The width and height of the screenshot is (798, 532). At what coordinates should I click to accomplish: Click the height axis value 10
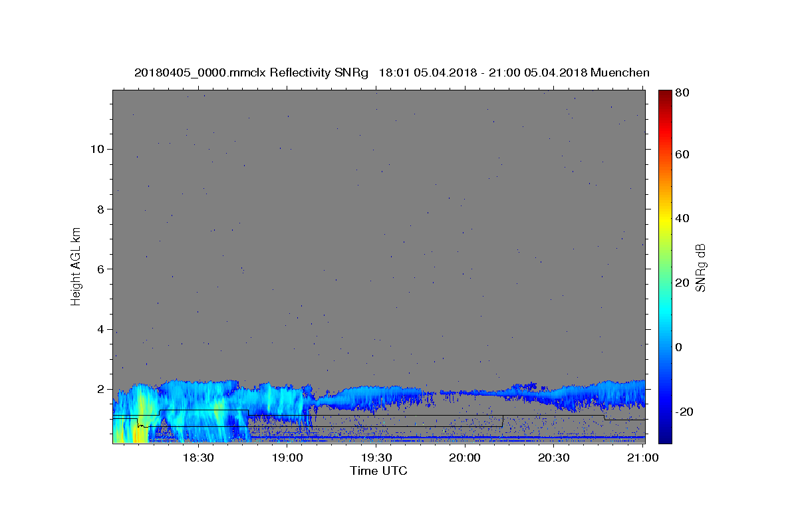97,149
